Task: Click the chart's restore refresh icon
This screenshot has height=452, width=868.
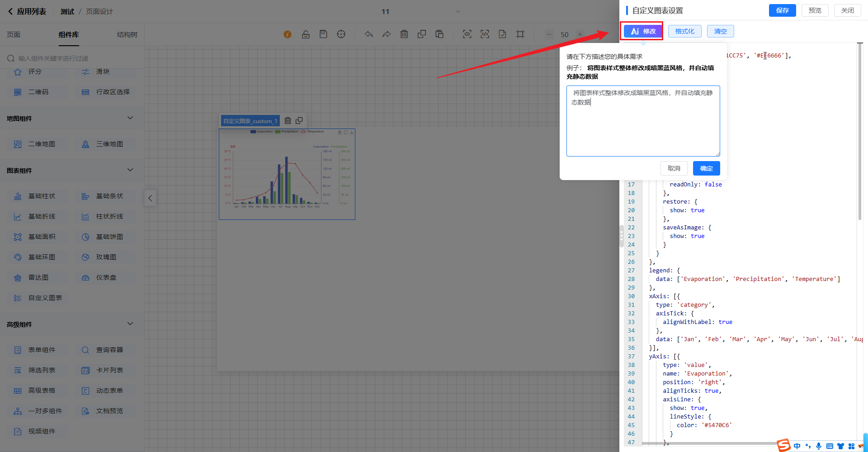Action: (345, 133)
